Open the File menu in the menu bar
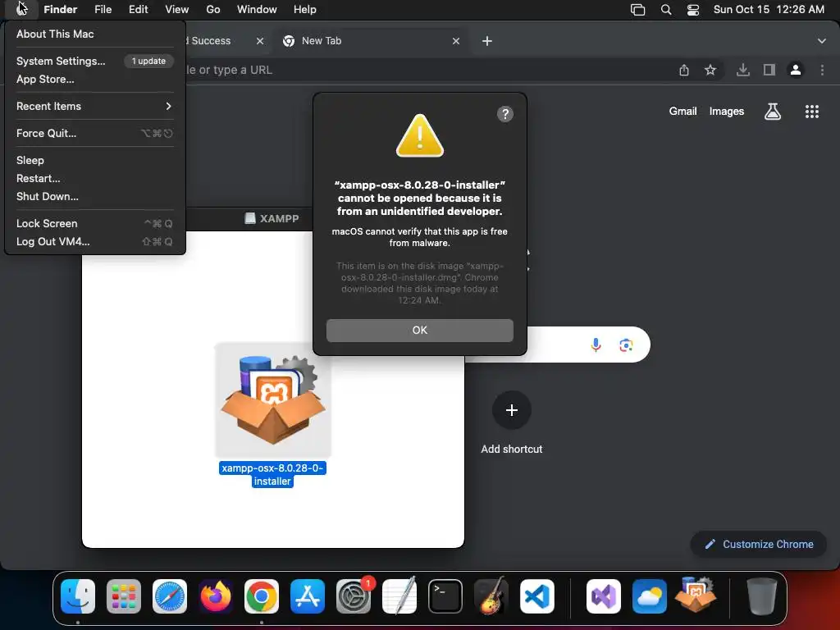This screenshot has height=630, width=840. [x=103, y=10]
